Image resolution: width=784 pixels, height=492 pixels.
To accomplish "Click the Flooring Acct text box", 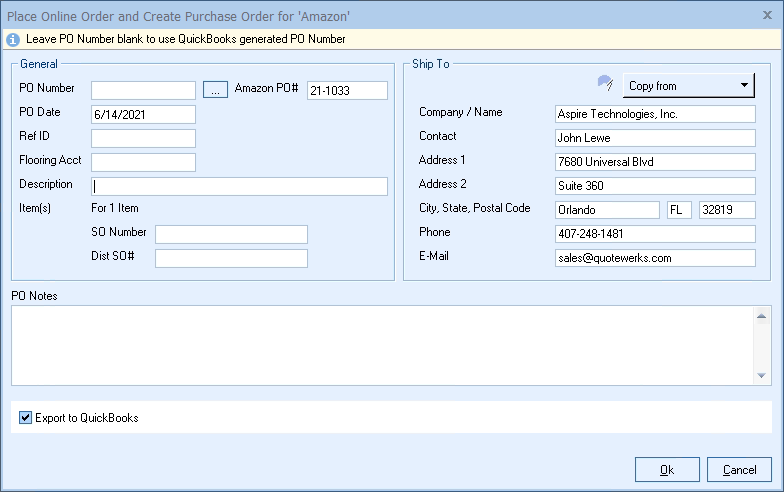I will pyautogui.click(x=143, y=162).
